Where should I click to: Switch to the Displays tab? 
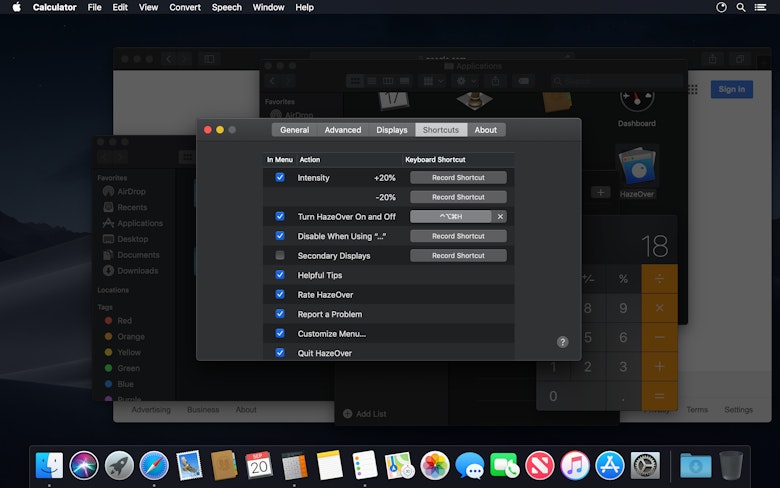coord(391,130)
